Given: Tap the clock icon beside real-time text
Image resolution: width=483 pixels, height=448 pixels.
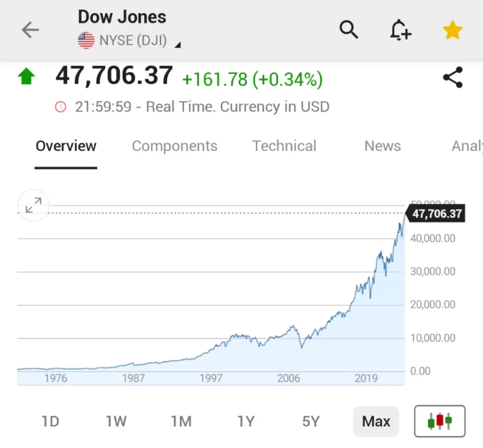Looking at the screenshot, I should (x=61, y=107).
